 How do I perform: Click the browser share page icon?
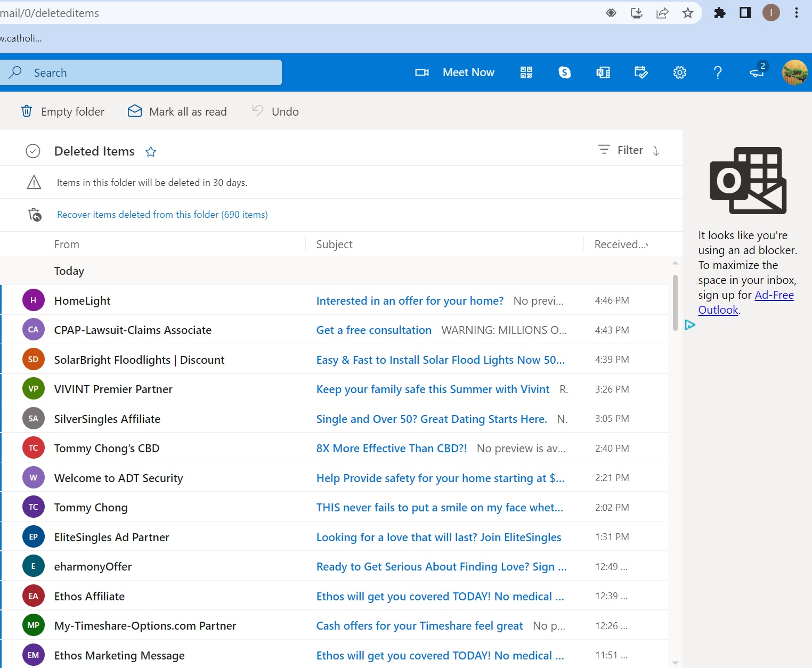pyautogui.click(x=662, y=13)
